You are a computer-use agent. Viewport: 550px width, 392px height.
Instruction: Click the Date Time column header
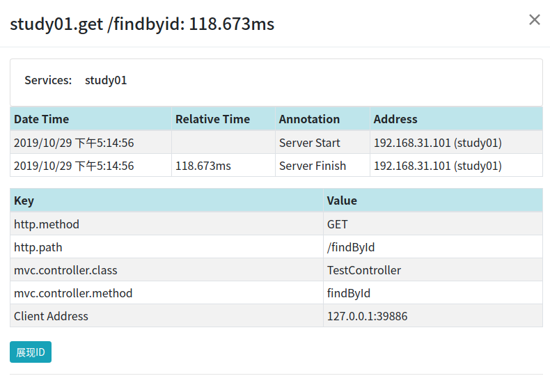(42, 119)
